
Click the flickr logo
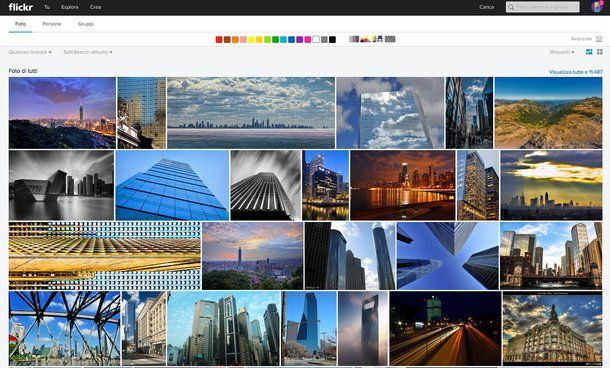21,7
